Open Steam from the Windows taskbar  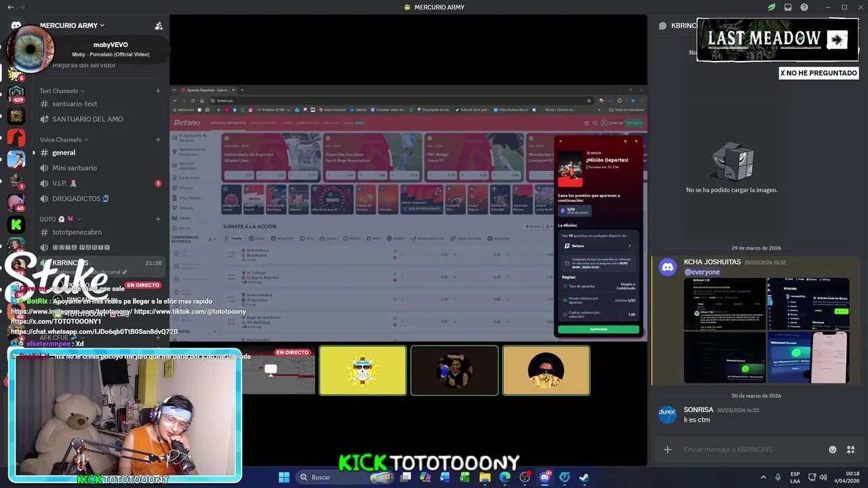pos(584,477)
